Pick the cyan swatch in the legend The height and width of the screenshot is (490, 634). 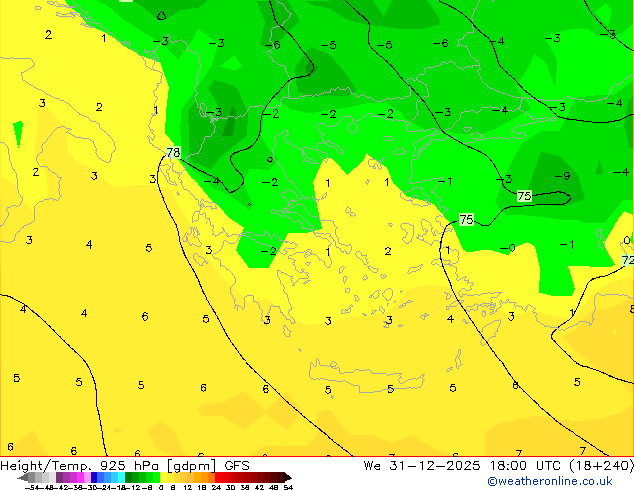click(121, 478)
